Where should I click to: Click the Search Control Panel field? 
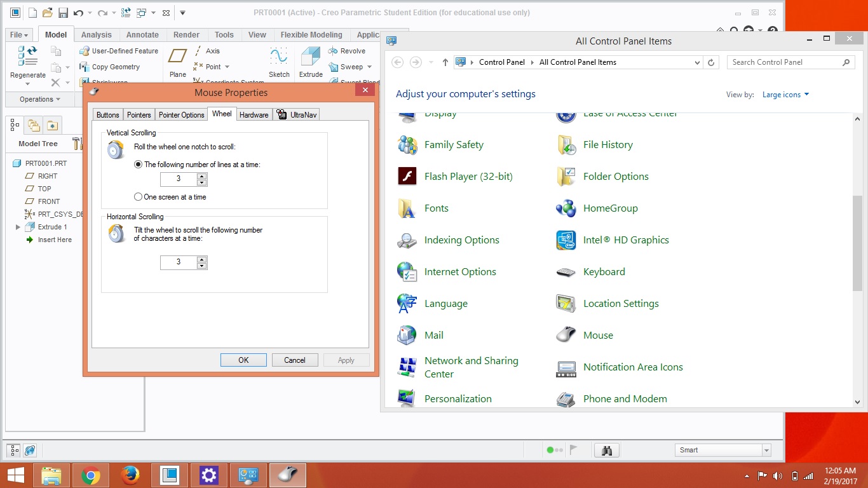(x=790, y=62)
